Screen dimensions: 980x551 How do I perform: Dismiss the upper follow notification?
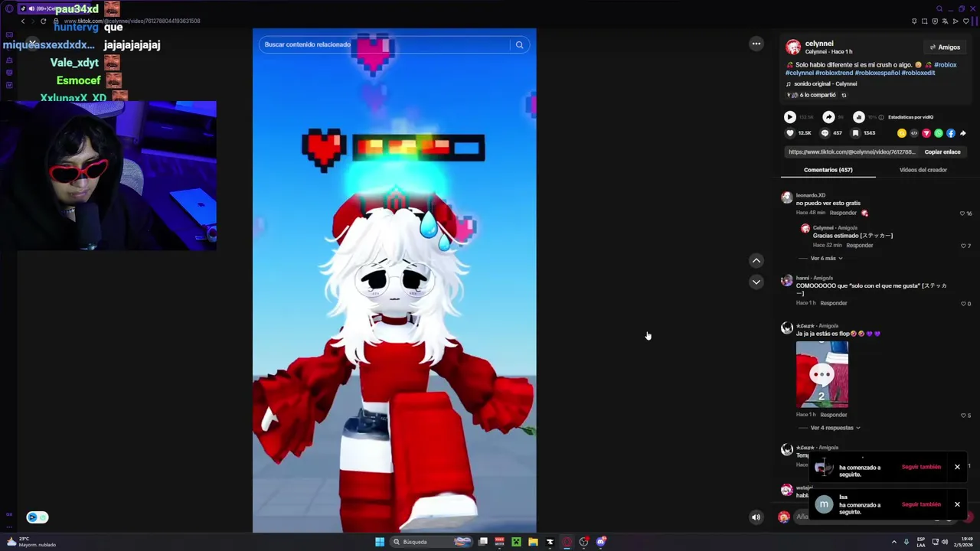pos(957,467)
